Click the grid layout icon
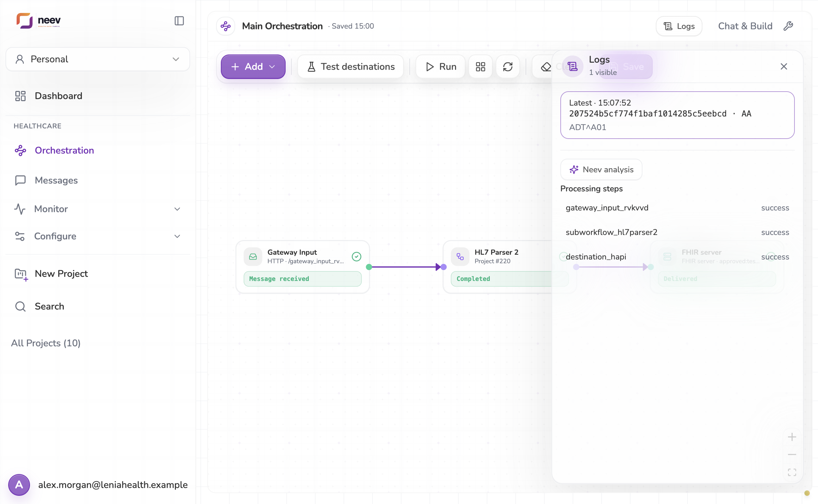This screenshot has height=504, width=818. click(481, 67)
